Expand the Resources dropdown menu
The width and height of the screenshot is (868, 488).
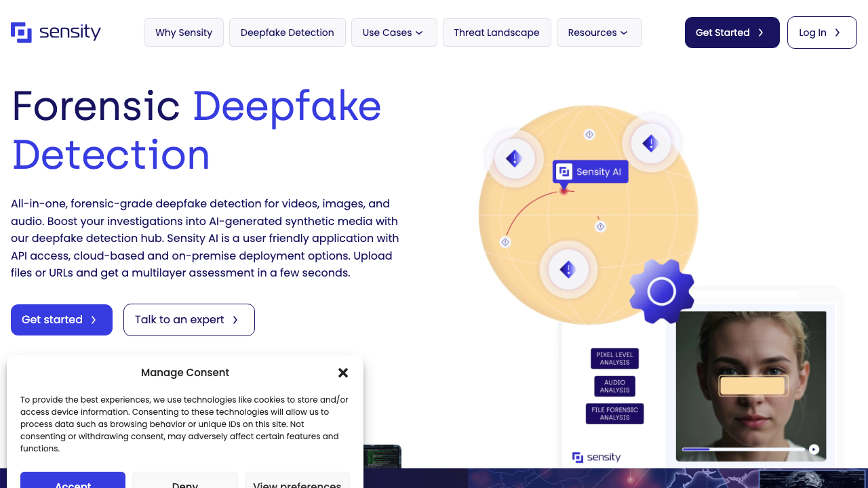click(x=599, y=33)
